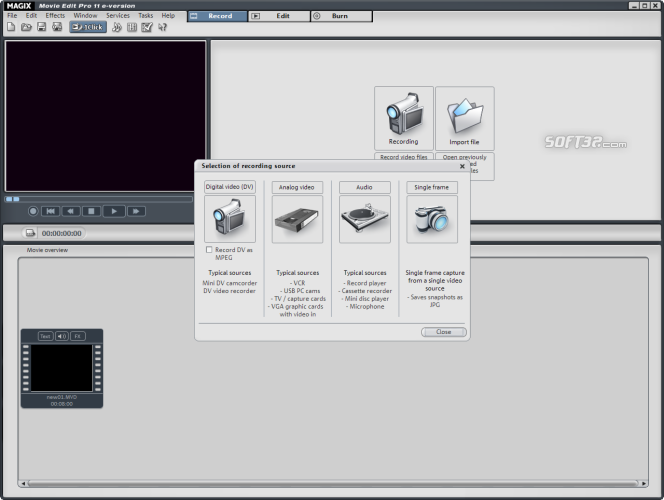664x500 pixels.
Task: Click the toolbar icon before 1Click
Action: pos(57,27)
